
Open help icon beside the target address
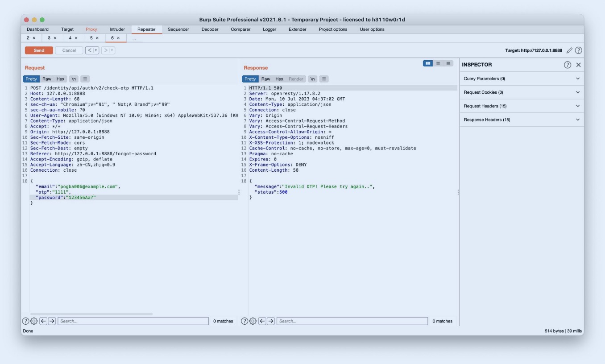(579, 50)
